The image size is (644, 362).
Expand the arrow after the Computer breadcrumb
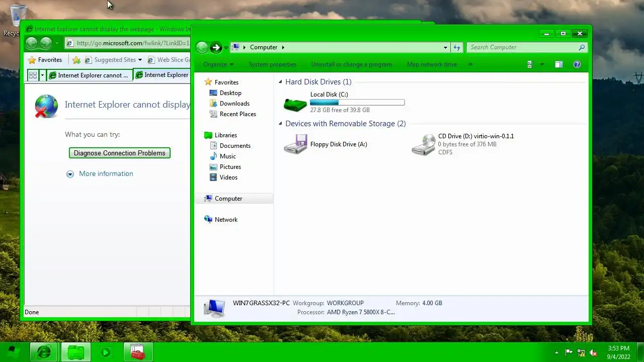(283, 47)
